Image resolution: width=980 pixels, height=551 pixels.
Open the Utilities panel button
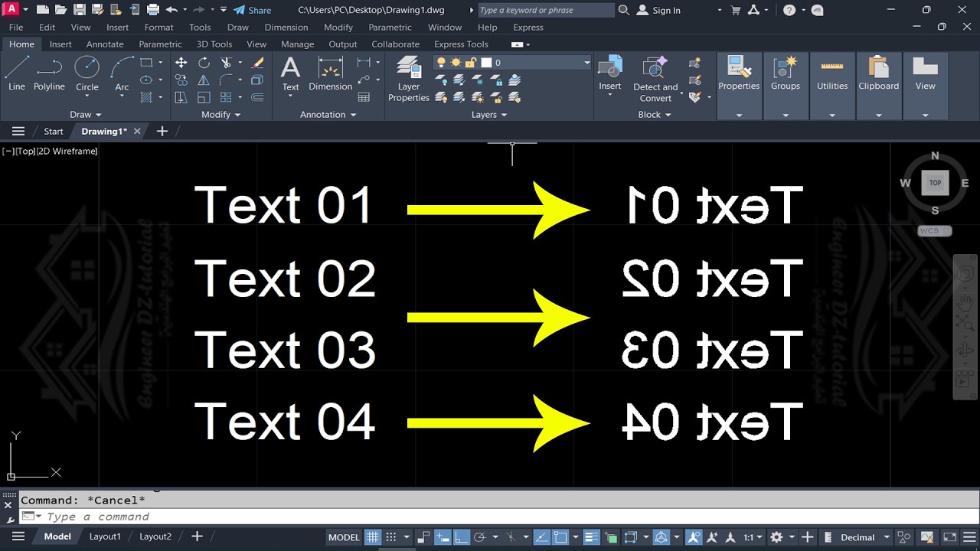point(832,86)
